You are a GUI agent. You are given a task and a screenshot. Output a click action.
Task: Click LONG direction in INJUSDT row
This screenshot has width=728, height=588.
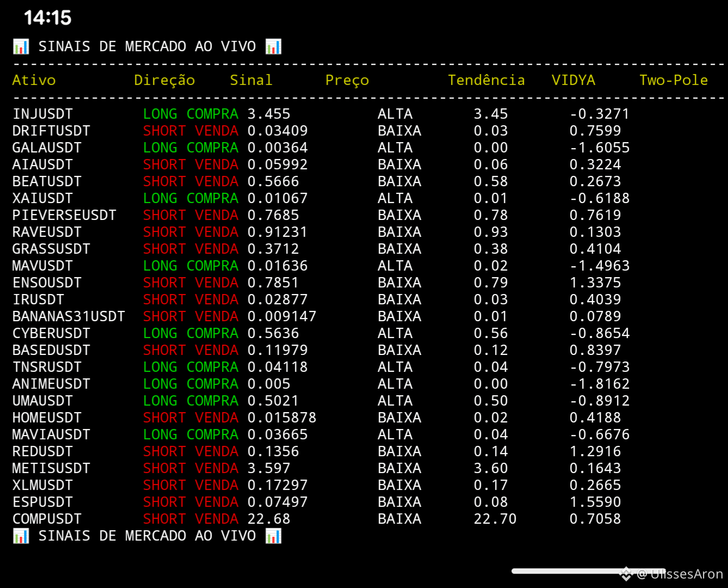pyautogui.click(x=160, y=114)
